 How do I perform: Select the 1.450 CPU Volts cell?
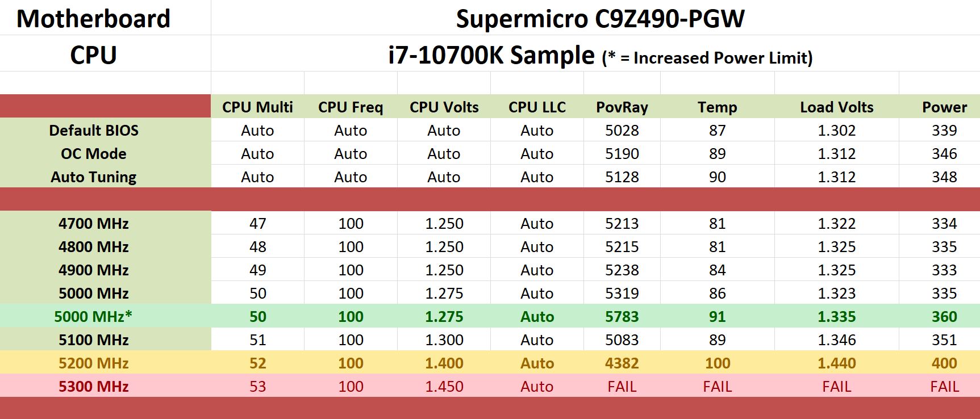(x=444, y=386)
